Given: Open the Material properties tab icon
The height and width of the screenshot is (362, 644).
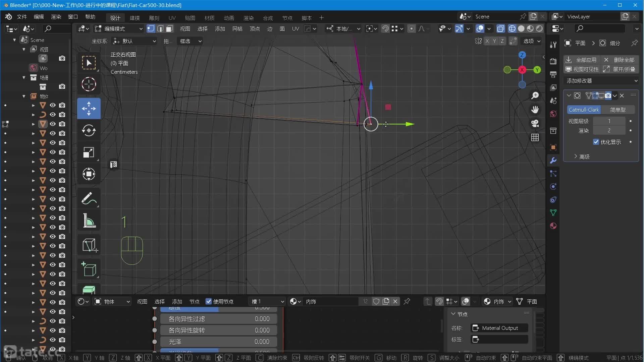Looking at the screenshot, I should (553, 226).
